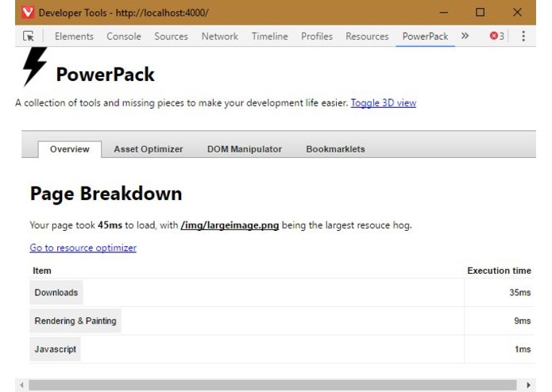Maximize the Developer Tools window
552x392 pixels.
pos(481,13)
